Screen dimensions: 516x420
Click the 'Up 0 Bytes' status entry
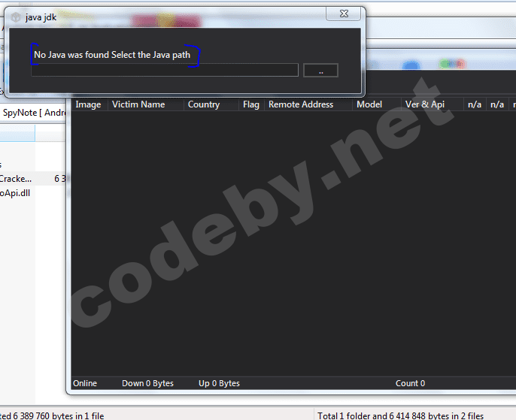coord(219,383)
